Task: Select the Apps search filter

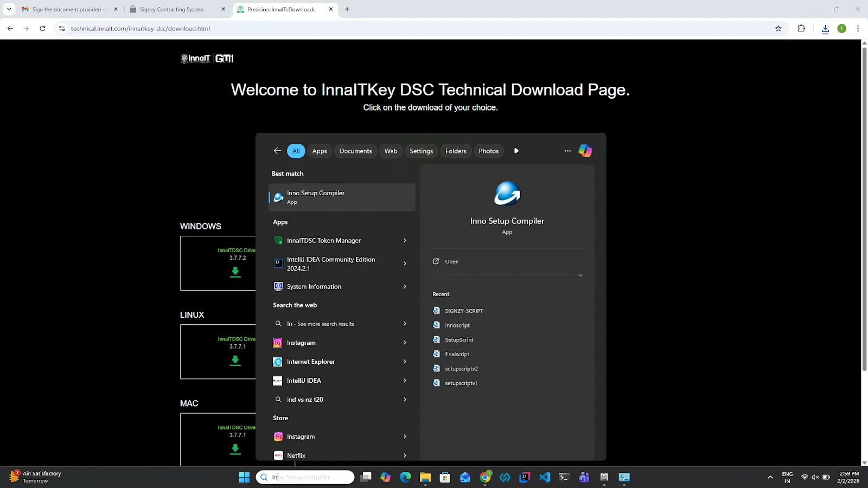Action: [320, 151]
